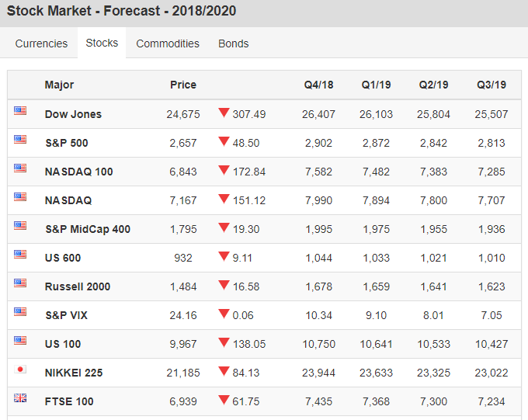Click the red down arrow in S&P 500 row
Viewport: 528px width, 420px height.
coord(224,141)
